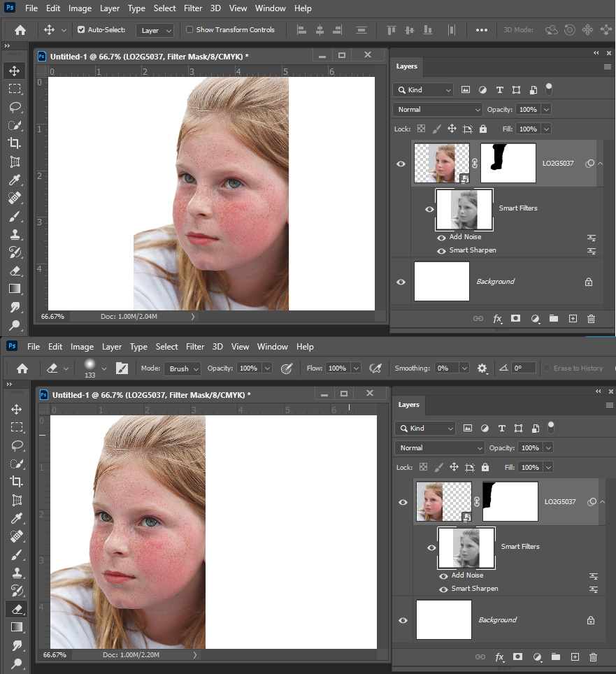Open the Normal blend mode dropdown
616x674 pixels.
[x=437, y=109]
